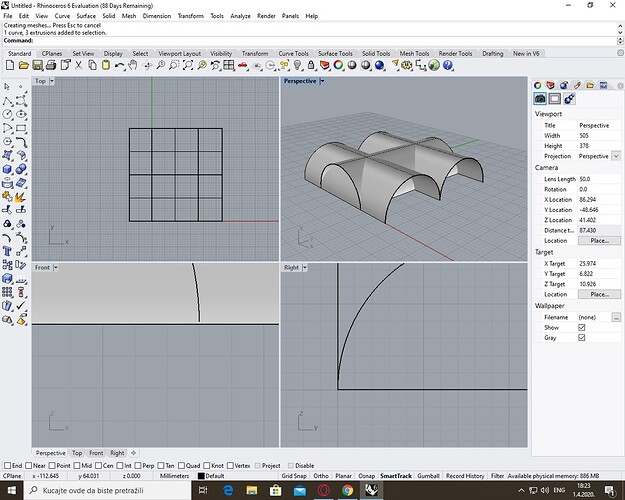Select the Pan view hand tool
Viewport: 625px width, 500px height.
tap(133, 66)
